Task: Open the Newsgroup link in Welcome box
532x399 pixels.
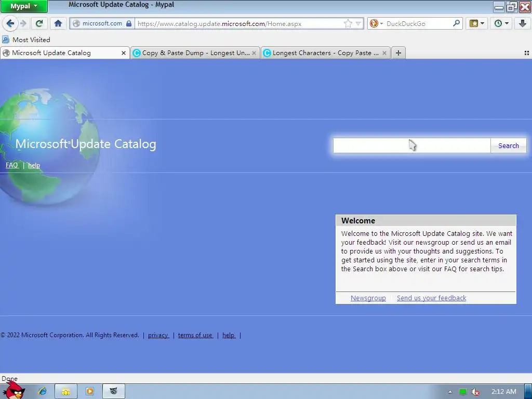Action: pyautogui.click(x=368, y=298)
